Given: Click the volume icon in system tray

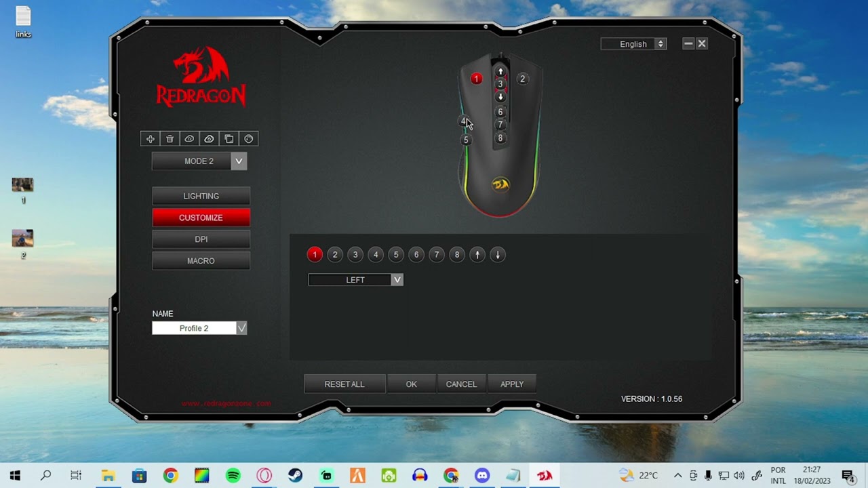Looking at the screenshot, I should pyautogui.click(x=738, y=476).
